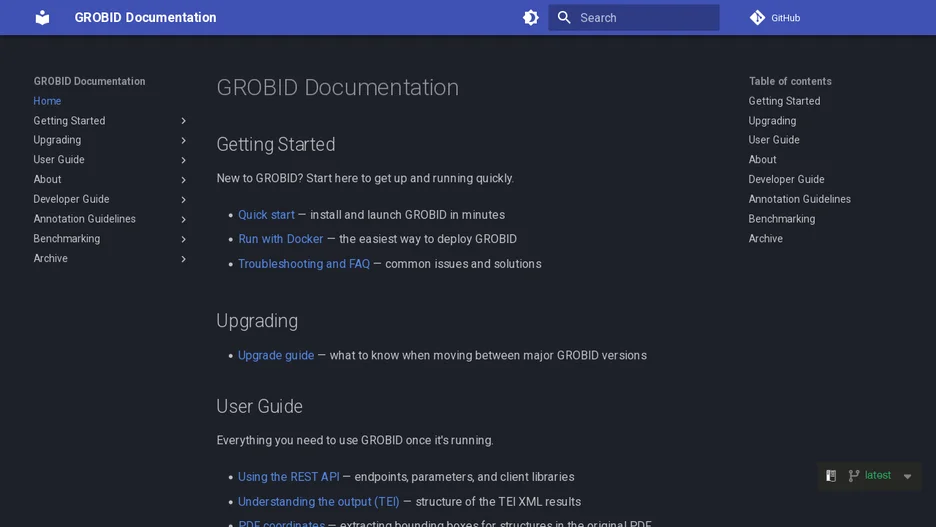Click the Search input field
The image size is (936, 527).
coord(633,18)
